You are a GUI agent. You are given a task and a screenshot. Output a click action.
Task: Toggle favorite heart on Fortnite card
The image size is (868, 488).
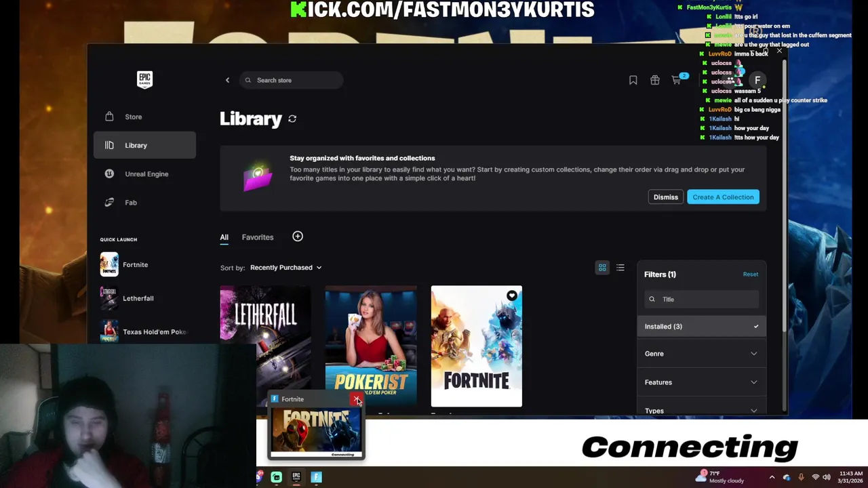[x=512, y=296]
